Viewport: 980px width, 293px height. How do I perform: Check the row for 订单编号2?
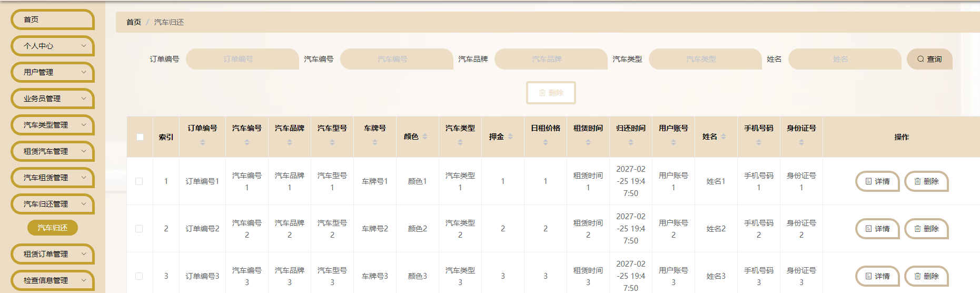(139, 229)
